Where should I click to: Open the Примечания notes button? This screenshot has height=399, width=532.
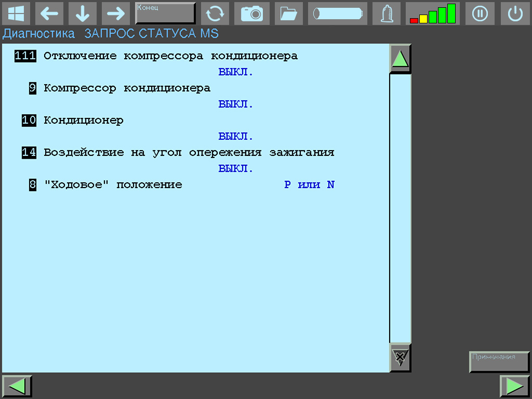click(x=499, y=362)
